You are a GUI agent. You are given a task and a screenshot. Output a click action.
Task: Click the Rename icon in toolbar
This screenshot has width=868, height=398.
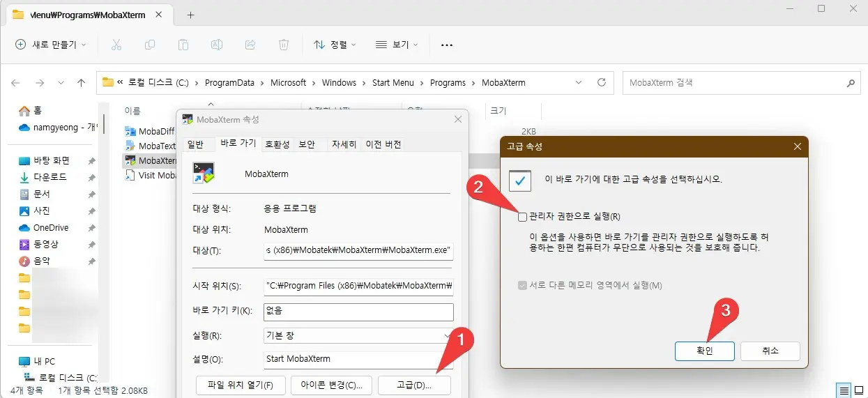point(217,45)
